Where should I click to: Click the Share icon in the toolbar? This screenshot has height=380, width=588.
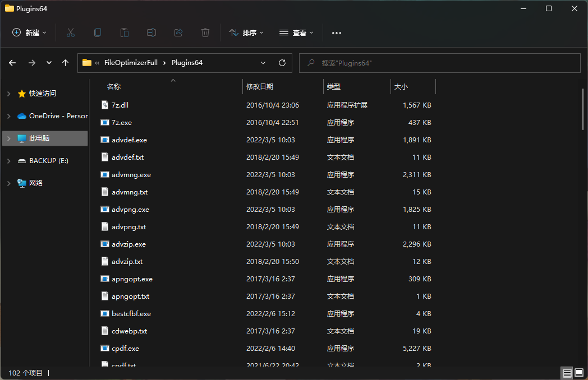coord(178,33)
